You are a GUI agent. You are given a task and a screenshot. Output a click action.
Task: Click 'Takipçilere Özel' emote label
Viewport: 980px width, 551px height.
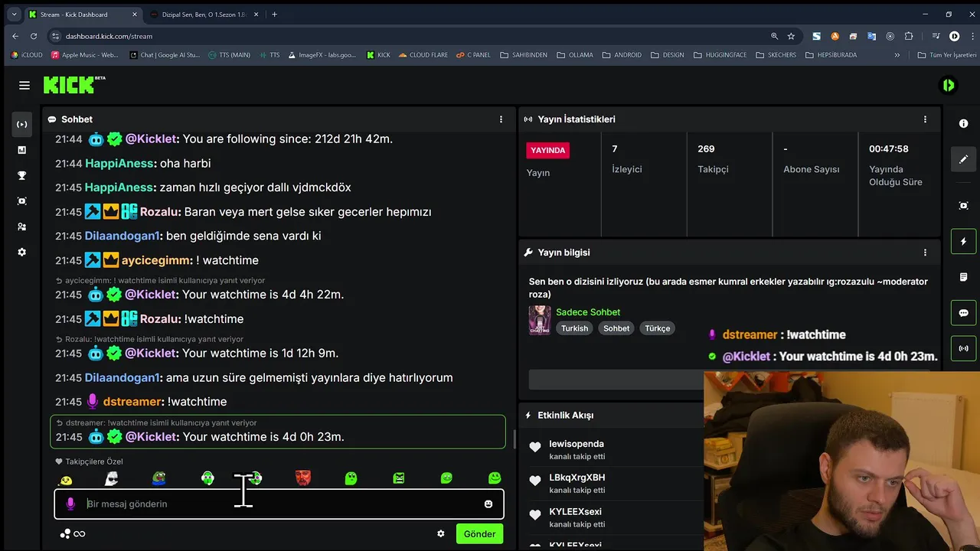coord(89,461)
